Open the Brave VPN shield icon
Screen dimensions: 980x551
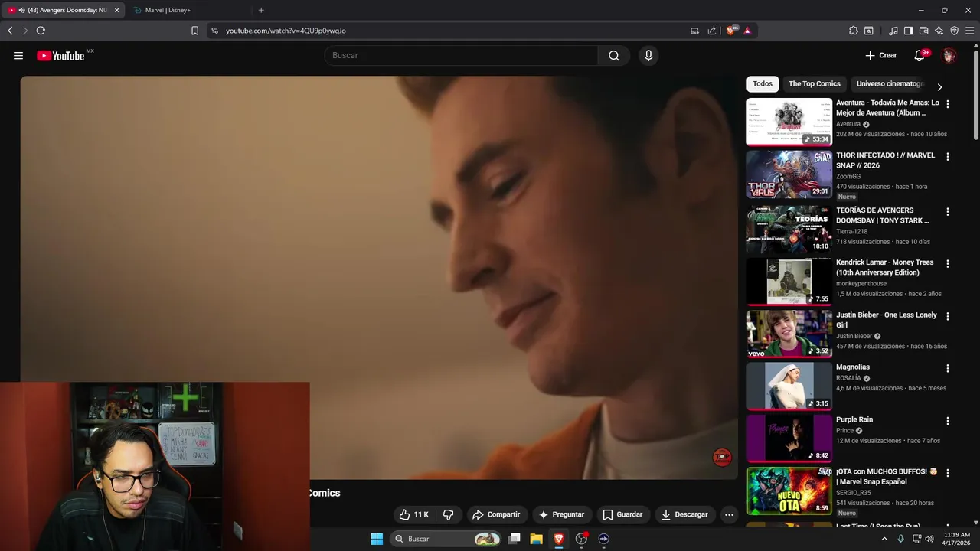point(954,31)
